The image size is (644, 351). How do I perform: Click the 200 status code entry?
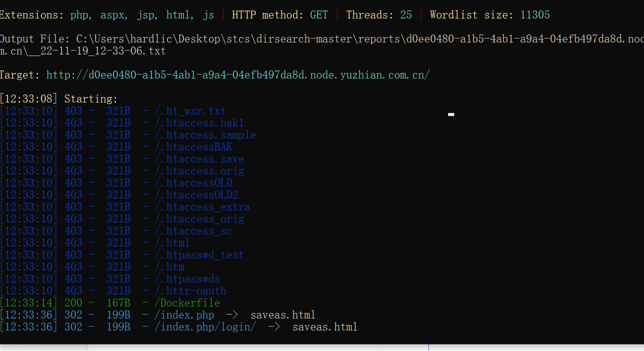(x=73, y=303)
